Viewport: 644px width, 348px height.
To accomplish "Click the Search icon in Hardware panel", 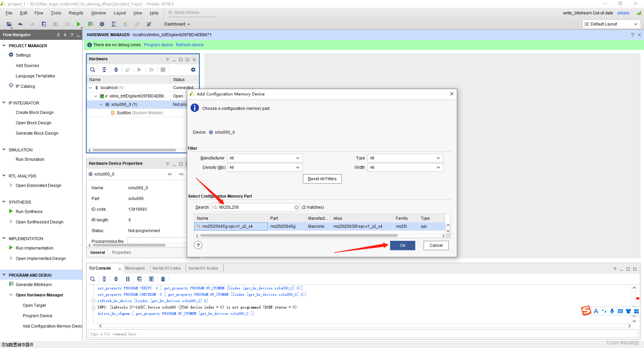I will (93, 70).
